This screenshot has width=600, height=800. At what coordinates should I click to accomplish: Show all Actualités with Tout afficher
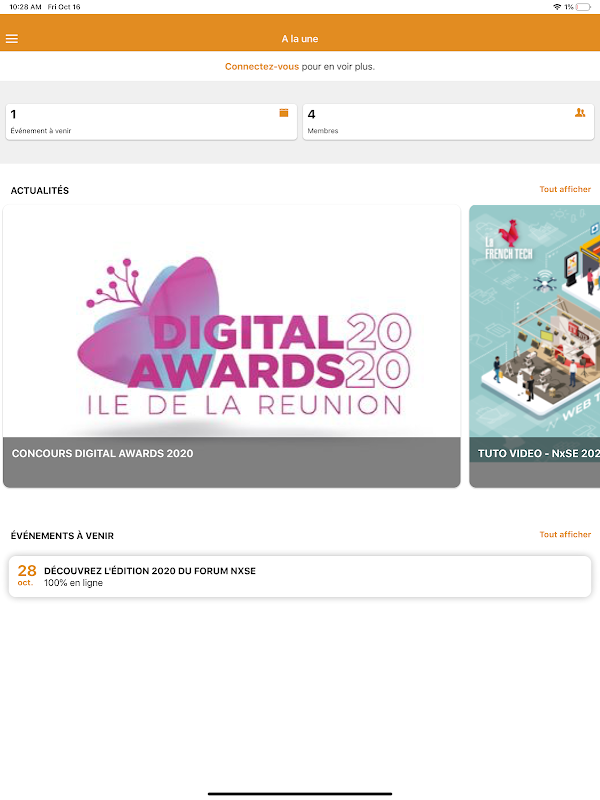[x=565, y=189]
